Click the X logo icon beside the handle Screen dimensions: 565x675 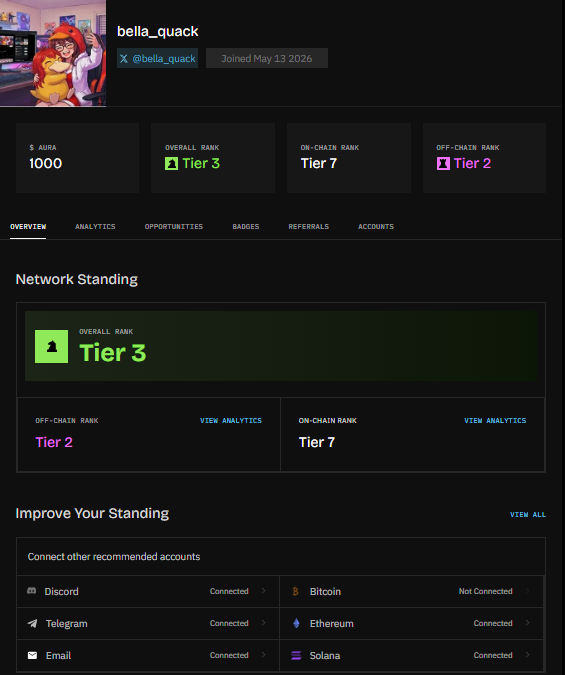tap(124, 59)
